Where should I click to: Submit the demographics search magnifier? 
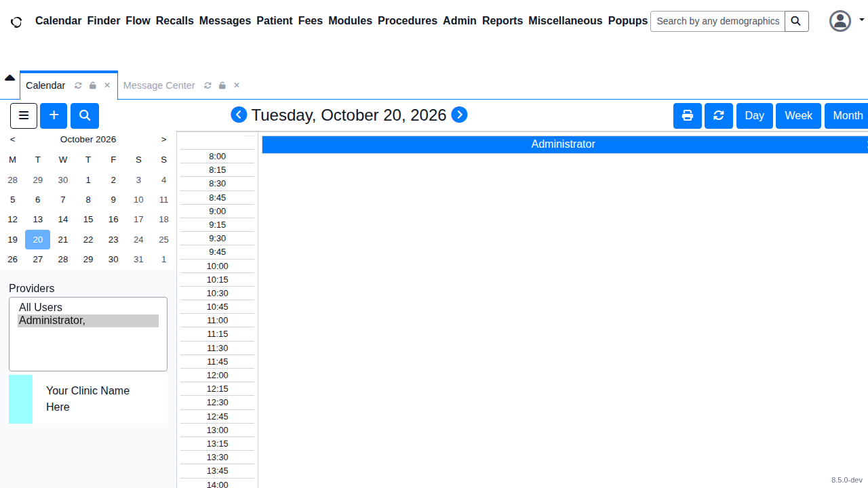click(x=797, y=21)
